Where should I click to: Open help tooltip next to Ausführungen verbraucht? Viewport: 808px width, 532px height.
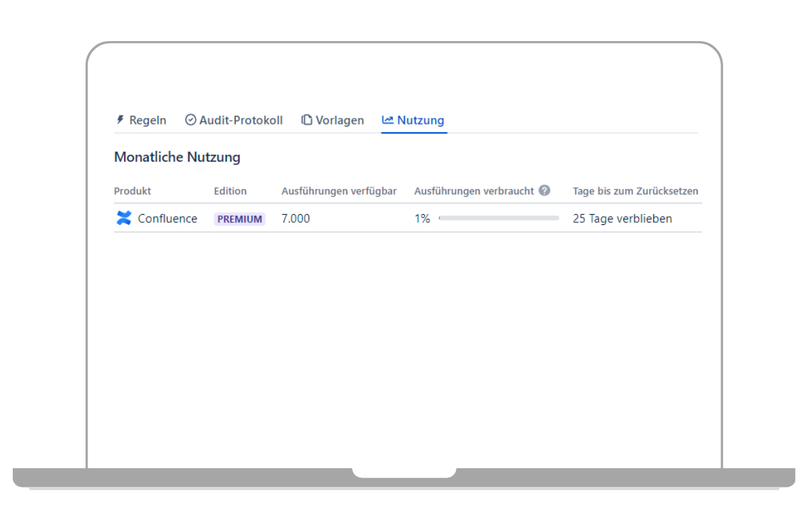coord(545,191)
